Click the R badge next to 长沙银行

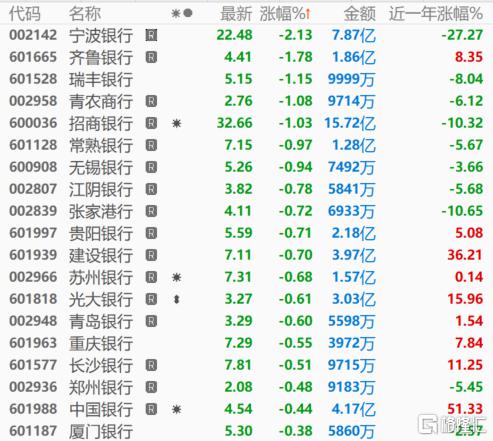pos(151,365)
